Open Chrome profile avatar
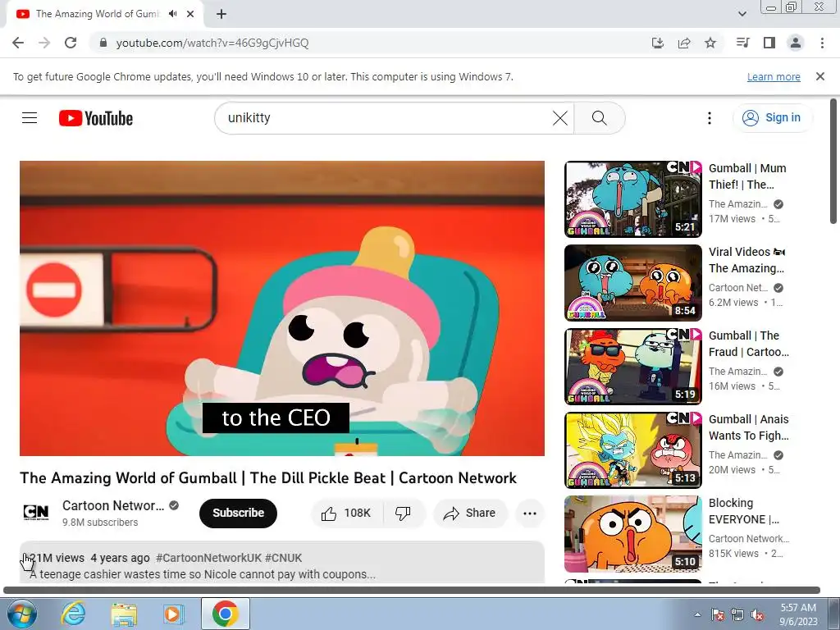 pyautogui.click(x=796, y=43)
